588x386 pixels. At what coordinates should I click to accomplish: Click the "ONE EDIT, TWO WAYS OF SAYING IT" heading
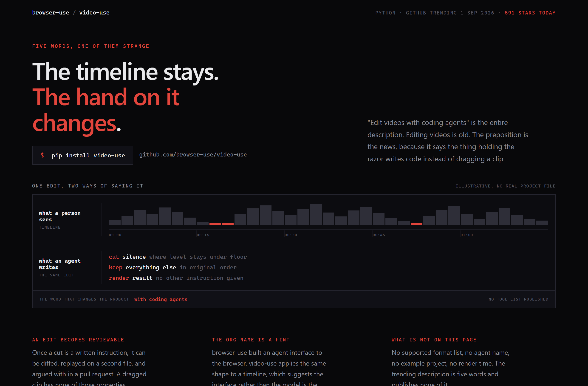tap(88, 186)
